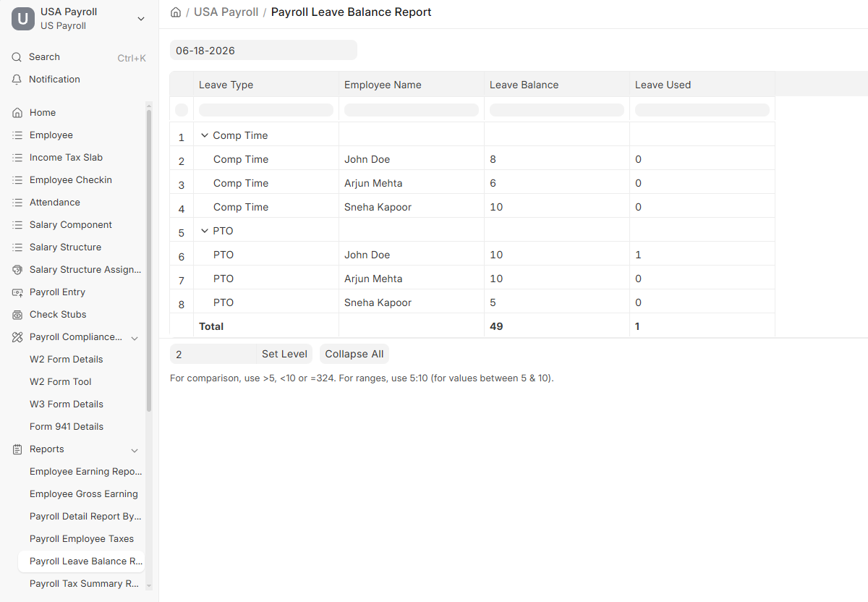The image size is (868, 602).
Task: Click the Leave Type column filter box
Action: click(x=266, y=110)
